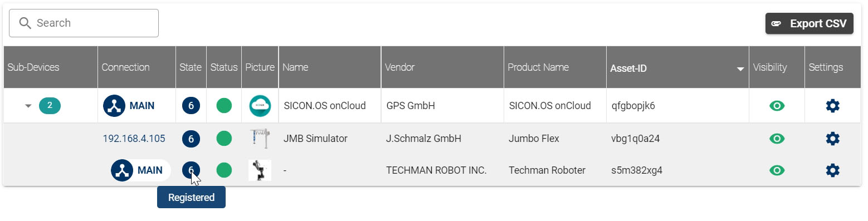Click state badge 6 of JMB Simulator
Screen dimensions: 868x221
[x=191, y=139]
